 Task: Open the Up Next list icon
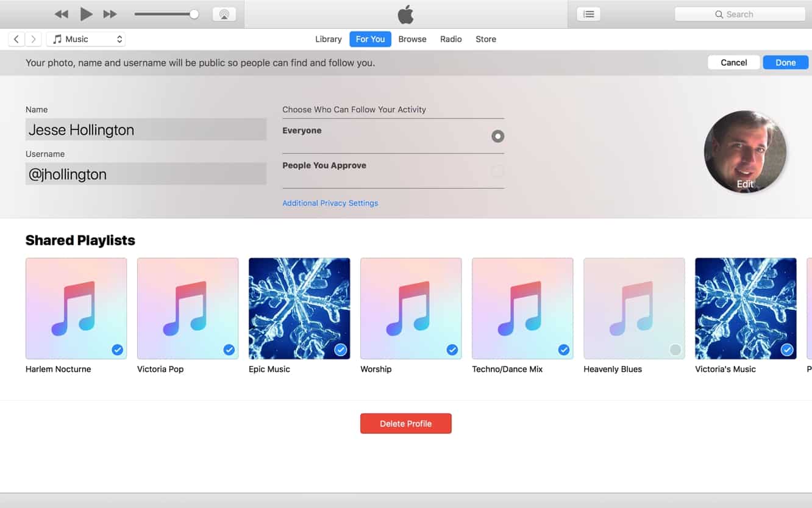coord(588,14)
